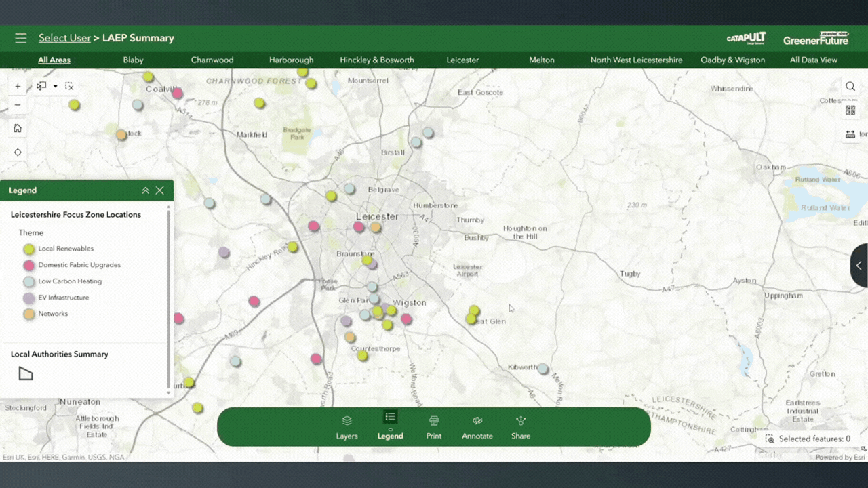Open the hamburger menu icon
This screenshot has height=488, width=868.
[21, 38]
